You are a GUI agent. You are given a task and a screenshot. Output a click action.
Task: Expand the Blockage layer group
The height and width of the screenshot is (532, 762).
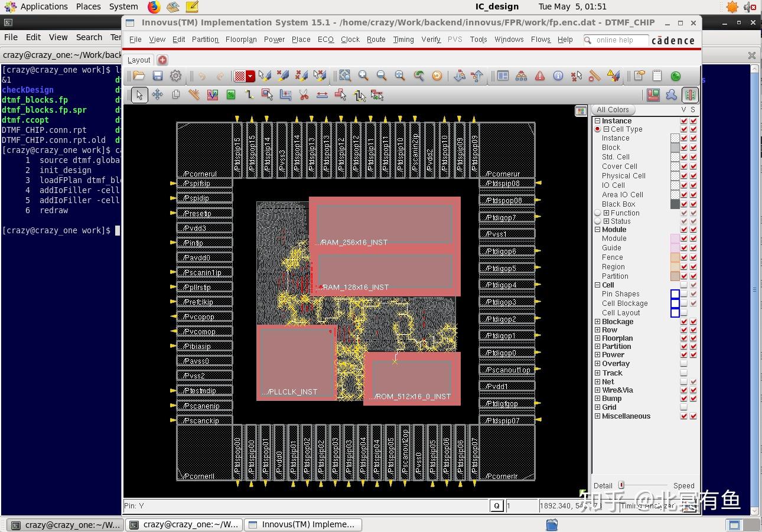coord(597,322)
